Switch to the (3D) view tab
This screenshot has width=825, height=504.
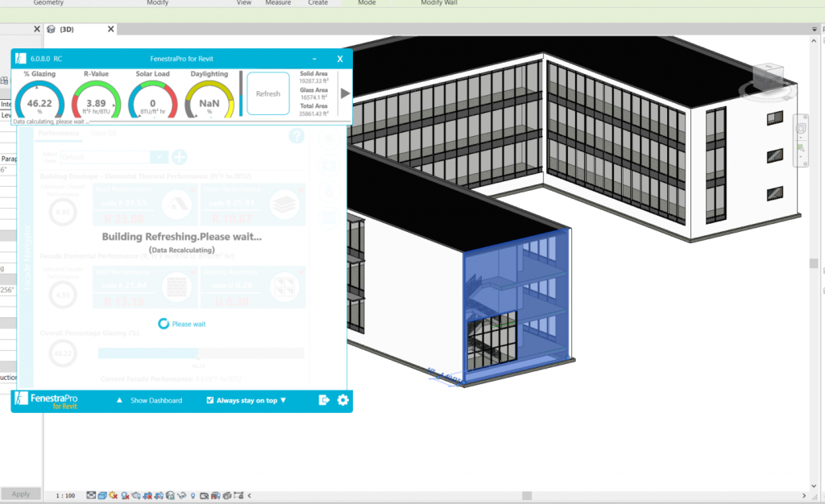[x=67, y=30]
